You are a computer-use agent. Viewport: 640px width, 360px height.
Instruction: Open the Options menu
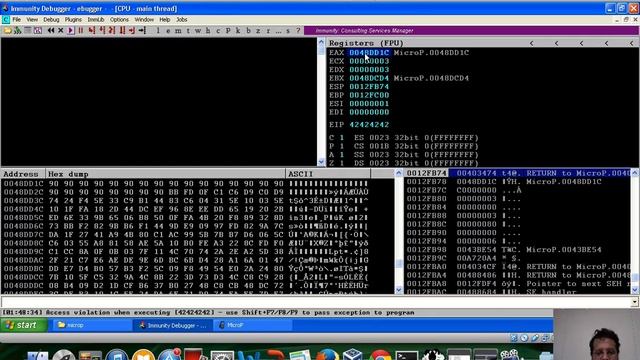[x=119, y=20]
